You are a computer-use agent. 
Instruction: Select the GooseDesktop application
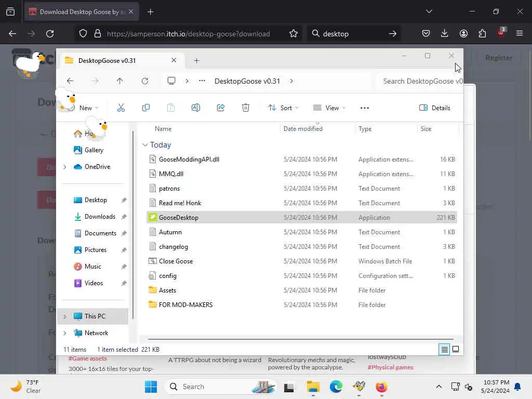(302, 218)
